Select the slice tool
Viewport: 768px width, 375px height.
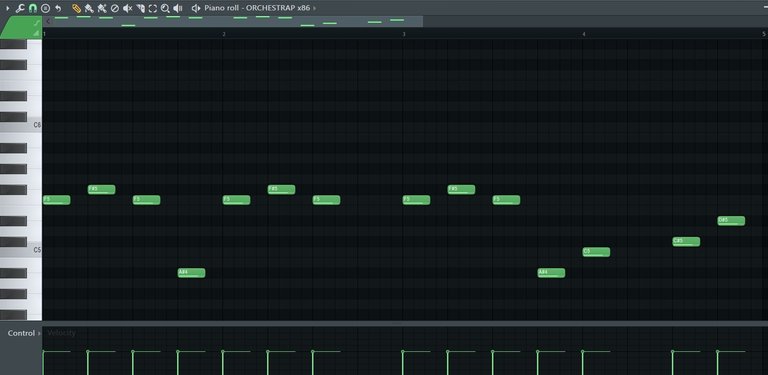[140, 8]
